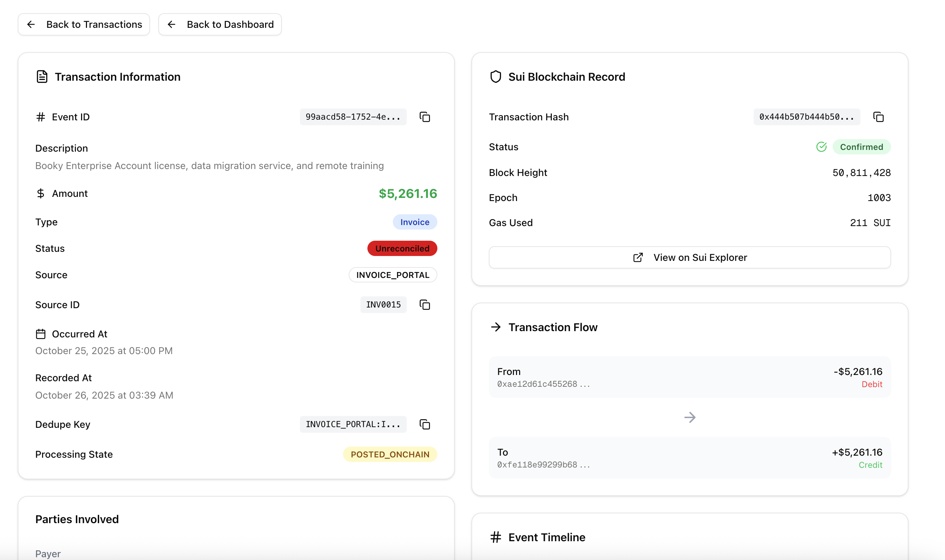Click the From address debit row

pos(690,377)
